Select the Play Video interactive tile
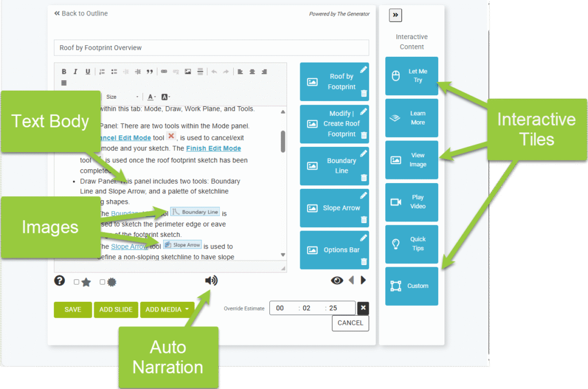This screenshot has height=389, width=588. click(411, 202)
